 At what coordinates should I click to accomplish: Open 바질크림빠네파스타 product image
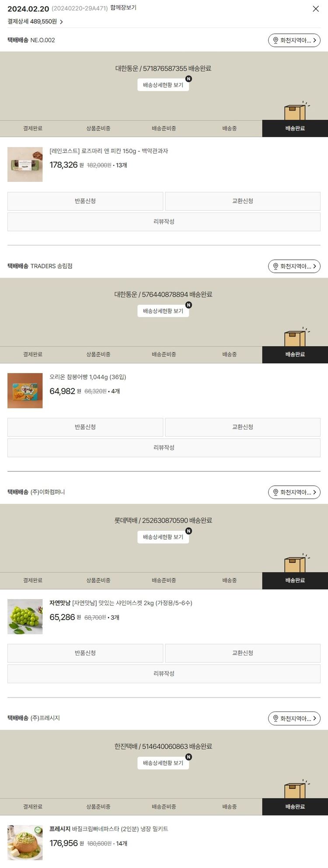point(25,843)
